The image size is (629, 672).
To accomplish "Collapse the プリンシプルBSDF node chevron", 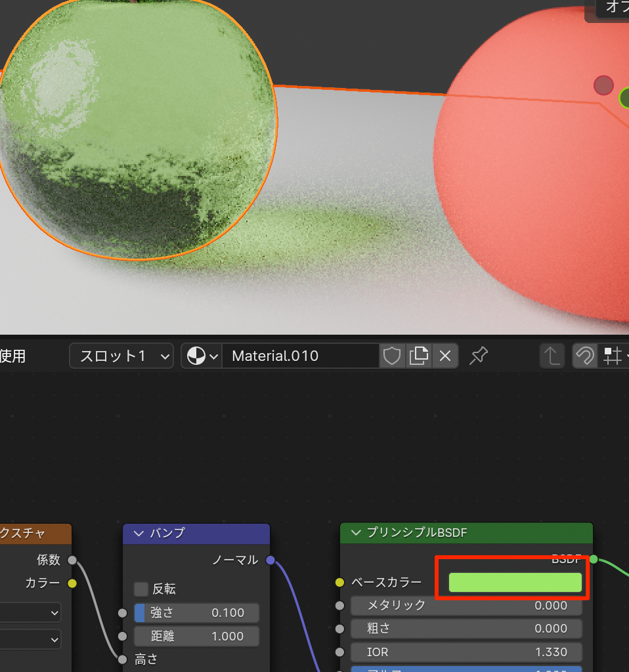I will [x=356, y=533].
